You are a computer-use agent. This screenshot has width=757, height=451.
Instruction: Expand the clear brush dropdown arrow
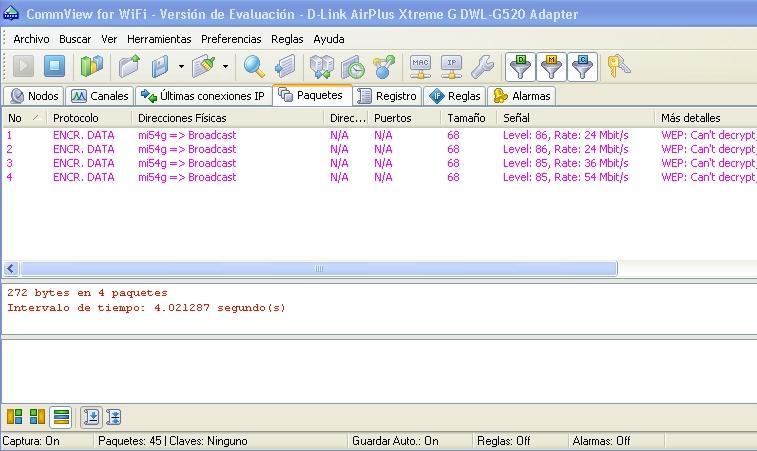tap(225, 67)
